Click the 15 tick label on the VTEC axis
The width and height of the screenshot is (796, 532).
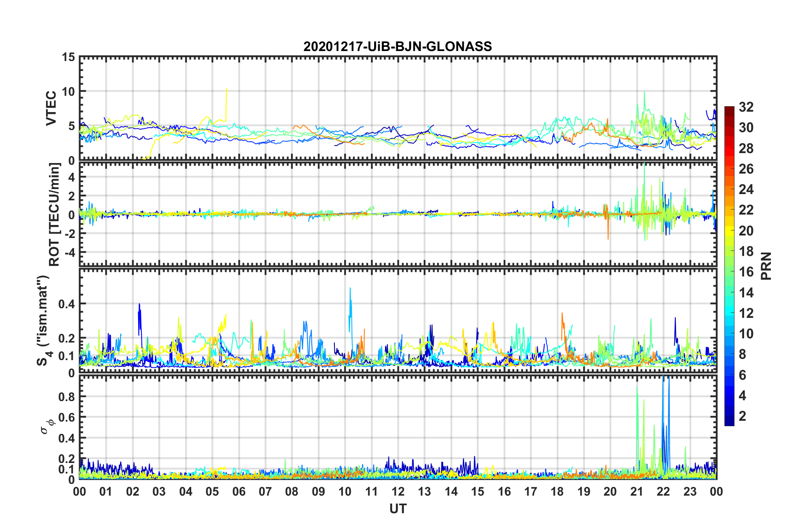[x=69, y=57]
